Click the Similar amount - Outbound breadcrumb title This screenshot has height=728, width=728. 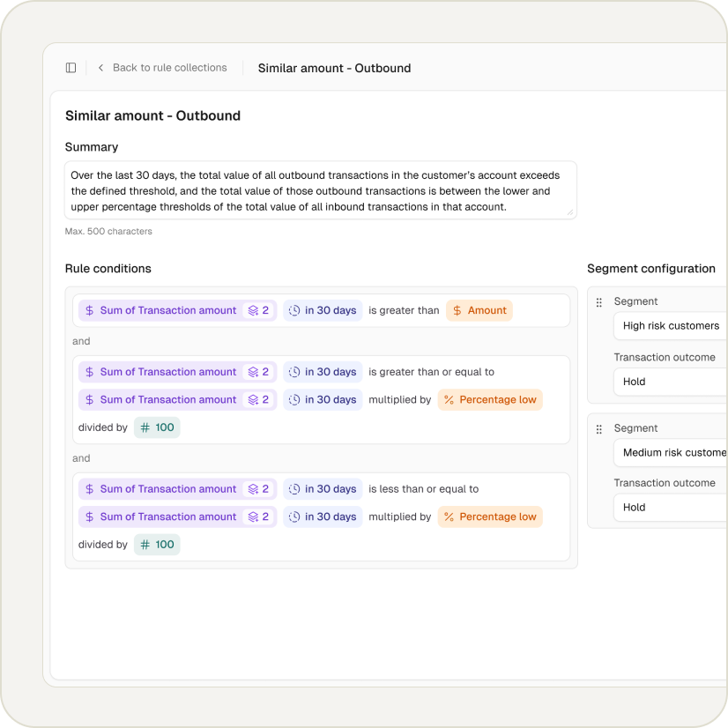pos(334,68)
